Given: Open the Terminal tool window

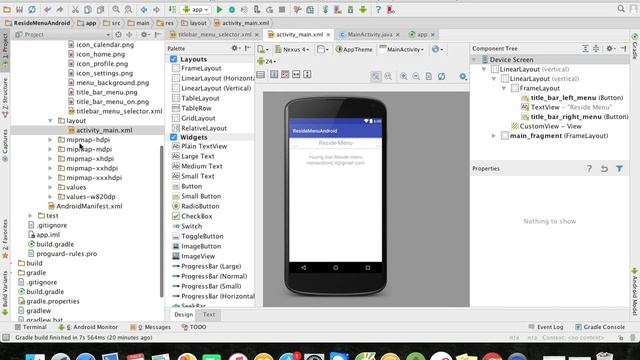Looking at the screenshot, I should 31,327.
